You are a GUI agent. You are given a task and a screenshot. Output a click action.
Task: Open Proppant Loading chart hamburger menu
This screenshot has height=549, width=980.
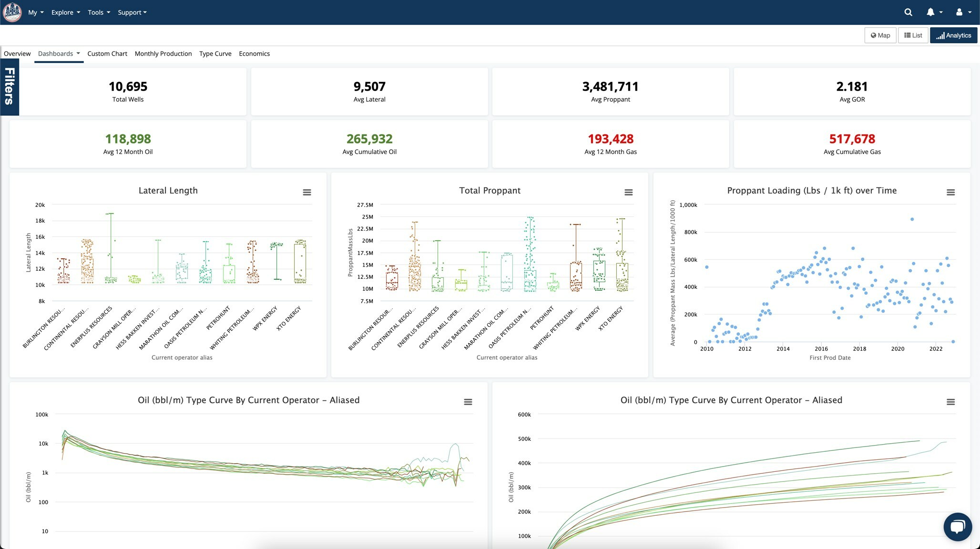pyautogui.click(x=950, y=193)
